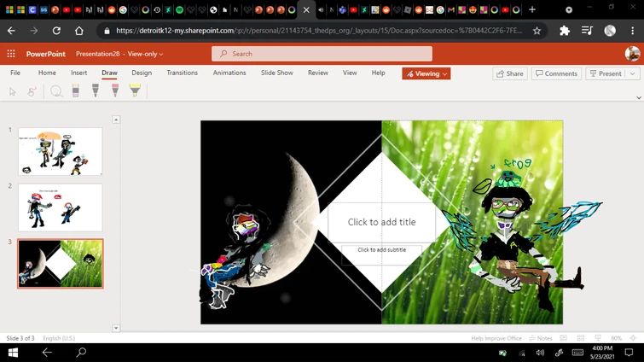Image resolution: width=644 pixels, height=362 pixels.
Task: Open Windows taskbar search
Action: coord(81,352)
